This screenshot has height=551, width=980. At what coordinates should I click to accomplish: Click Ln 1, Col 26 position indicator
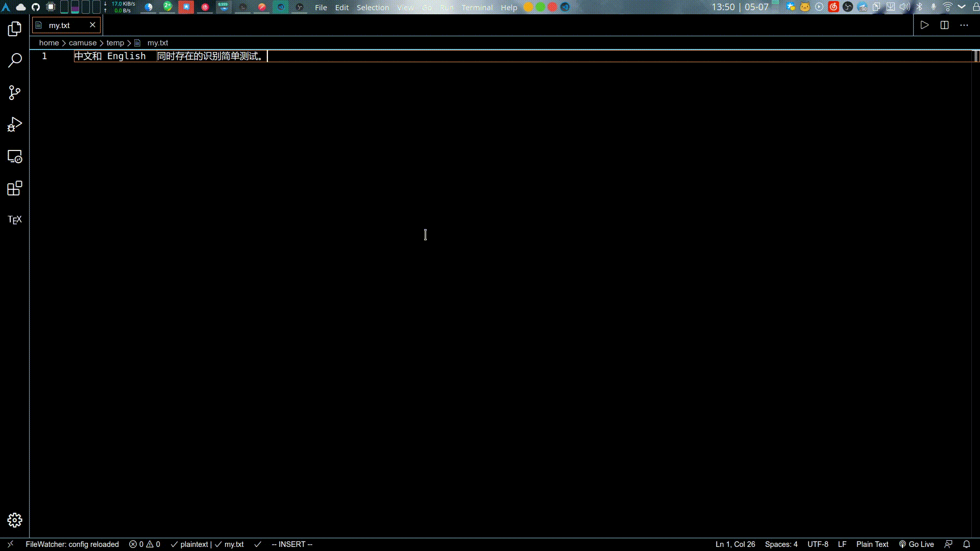tap(735, 544)
